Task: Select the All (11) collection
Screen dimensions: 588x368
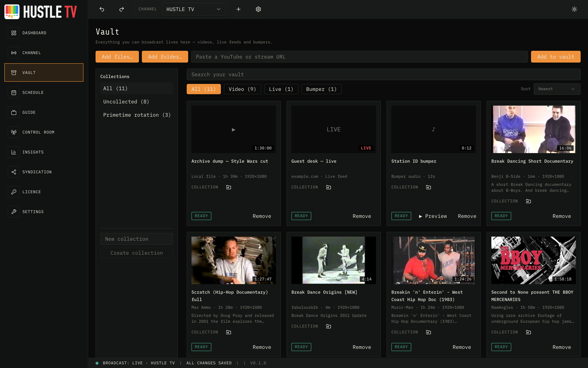Action: tap(137, 88)
